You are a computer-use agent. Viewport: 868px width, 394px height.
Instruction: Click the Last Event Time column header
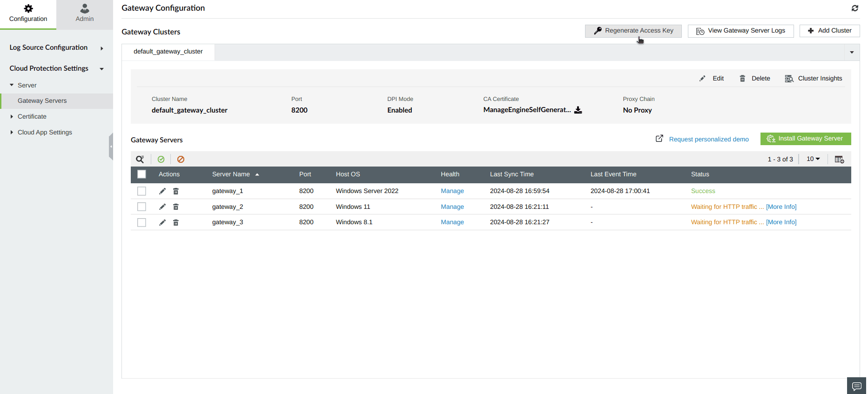[x=613, y=174]
